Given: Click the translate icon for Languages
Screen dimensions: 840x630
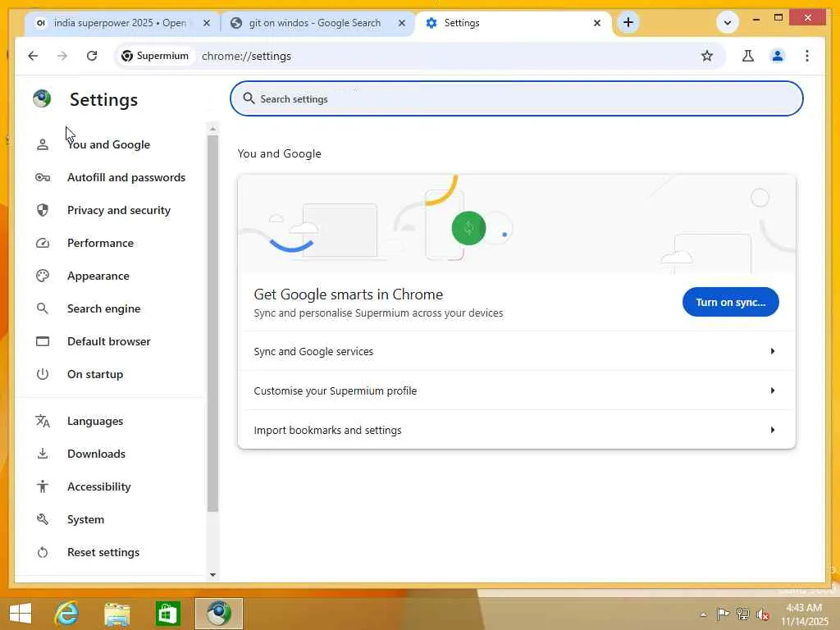Looking at the screenshot, I should click(x=43, y=421).
